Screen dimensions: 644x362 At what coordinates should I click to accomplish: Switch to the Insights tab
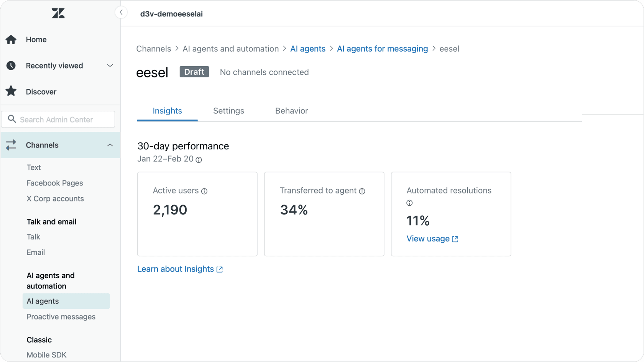tap(168, 111)
